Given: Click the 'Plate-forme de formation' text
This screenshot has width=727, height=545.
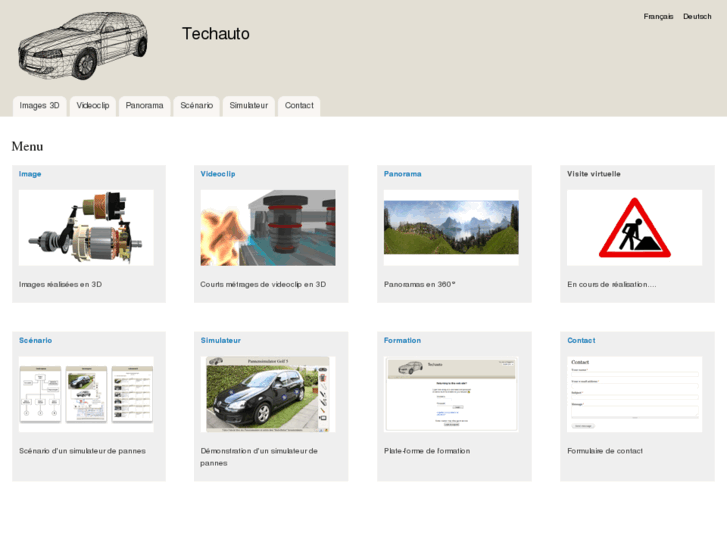Looking at the screenshot, I should click(x=427, y=451).
